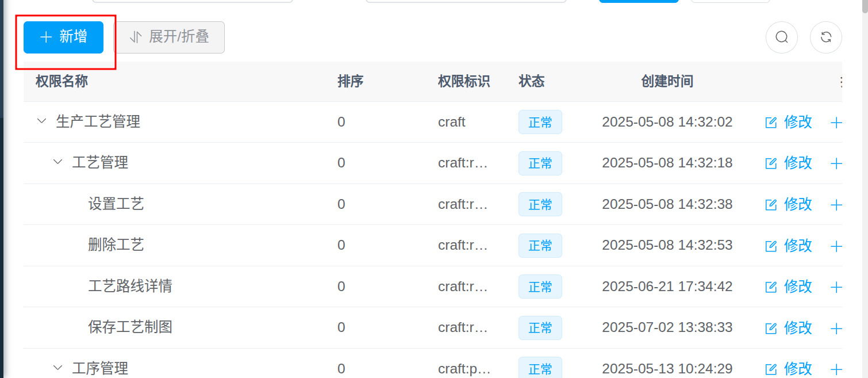
Task: Edit 生产工艺管理 via 修改 link
Action: pos(789,122)
